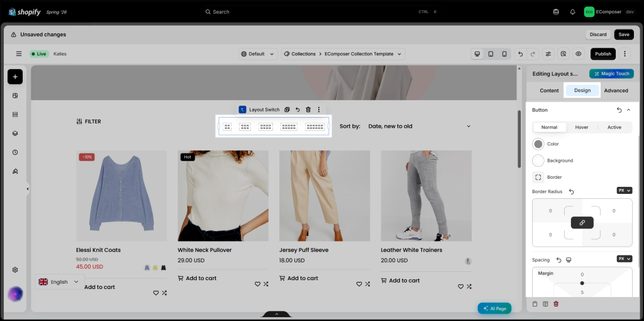Open the notifications bell
Screen dimensions: 644x321
pyautogui.click(x=572, y=12)
